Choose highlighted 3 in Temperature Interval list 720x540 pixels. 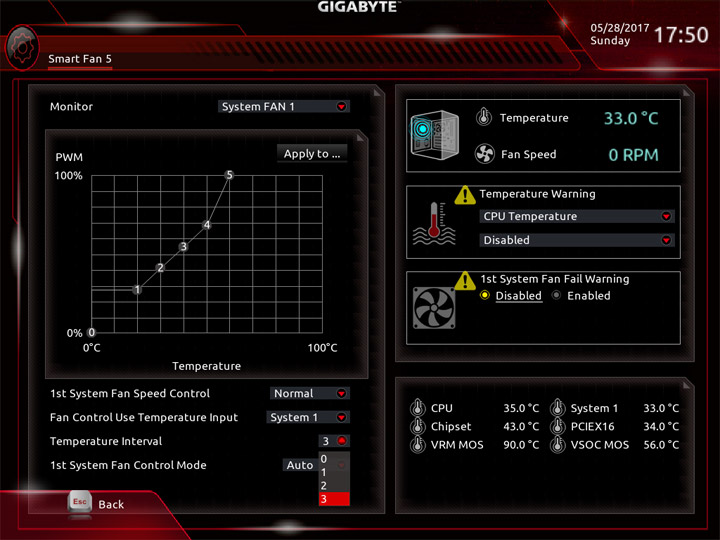tap(334, 499)
